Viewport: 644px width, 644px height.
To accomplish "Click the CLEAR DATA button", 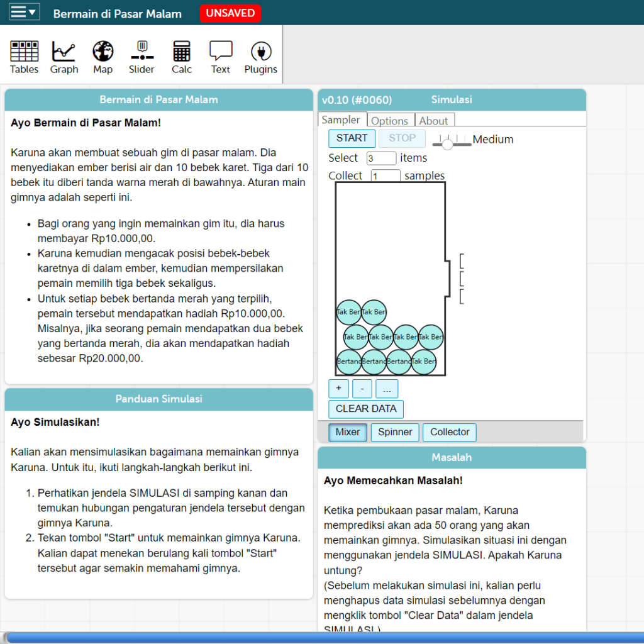I will 366,409.
